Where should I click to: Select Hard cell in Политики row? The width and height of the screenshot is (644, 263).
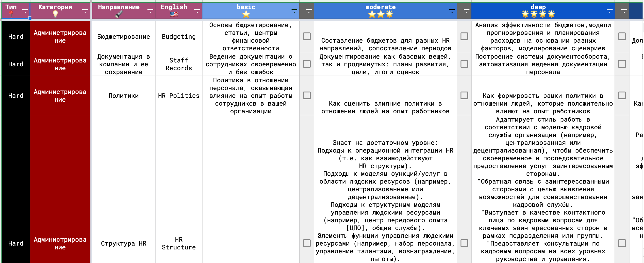(16, 95)
